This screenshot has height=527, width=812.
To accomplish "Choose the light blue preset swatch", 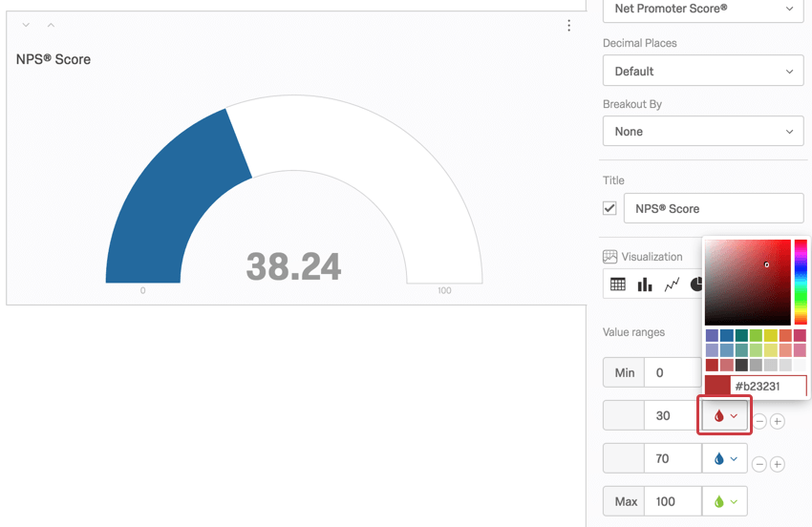I will coord(727,350).
